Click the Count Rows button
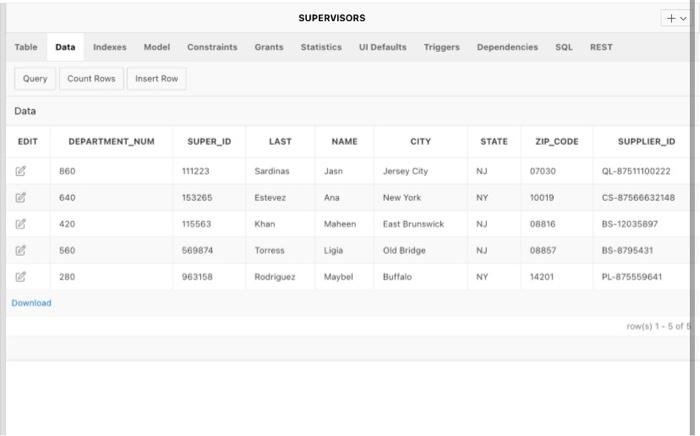 click(92, 79)
